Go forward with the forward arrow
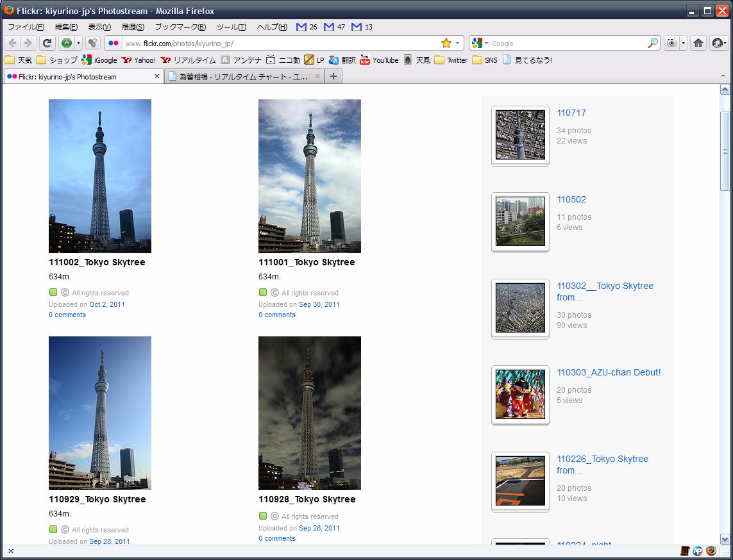Viewport: 733px width, 560px height. pos(28,43)
